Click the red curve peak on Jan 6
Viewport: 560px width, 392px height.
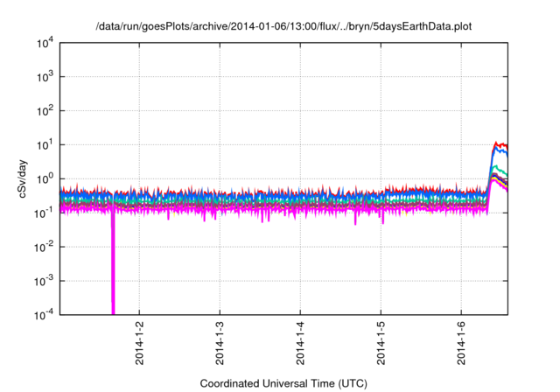496,143
